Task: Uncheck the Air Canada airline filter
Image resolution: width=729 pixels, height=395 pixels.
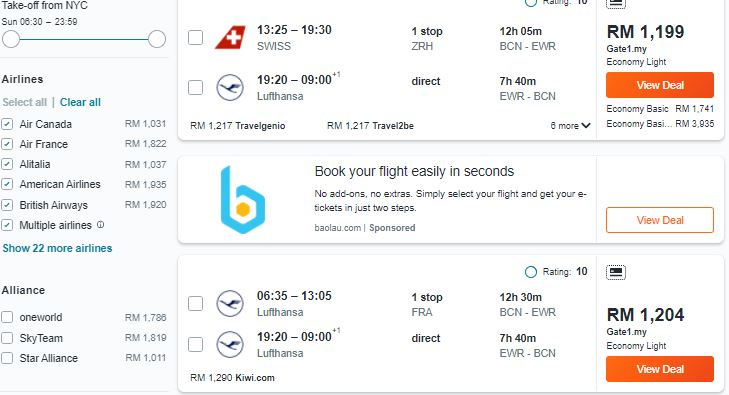Action: 7,124
